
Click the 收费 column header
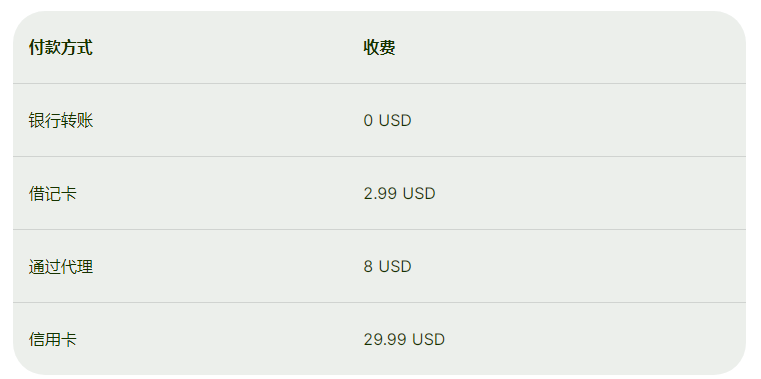point(379,48)
